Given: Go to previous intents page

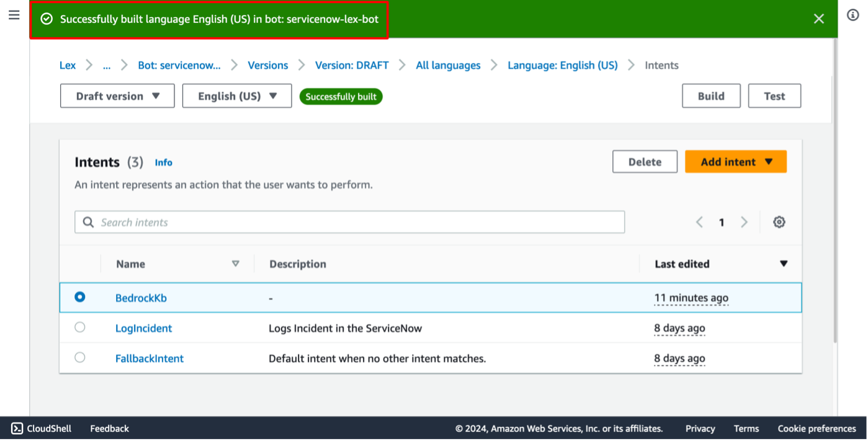Looking at the screenshot, I should click(699, 222).
